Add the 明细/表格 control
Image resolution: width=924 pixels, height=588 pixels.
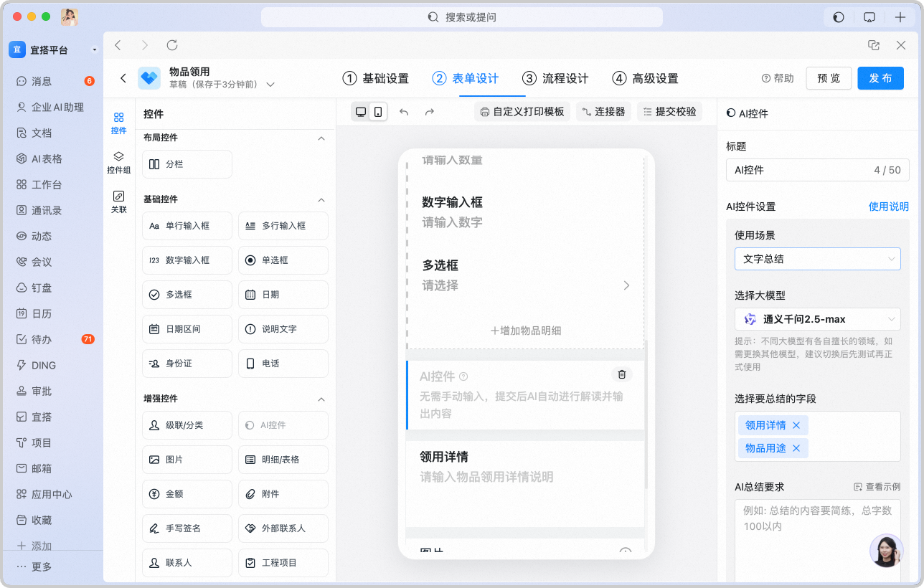pyautogui.click(x=283, y=460)
